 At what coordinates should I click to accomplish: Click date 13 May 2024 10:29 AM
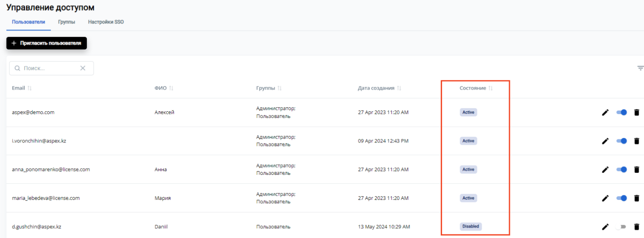point(384,227)
